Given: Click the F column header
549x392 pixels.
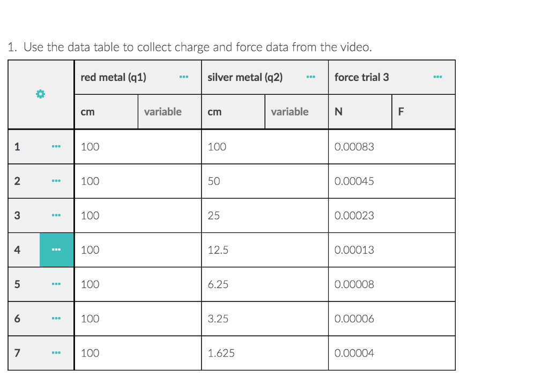Looking at the screenshot, I should (400, 111).
